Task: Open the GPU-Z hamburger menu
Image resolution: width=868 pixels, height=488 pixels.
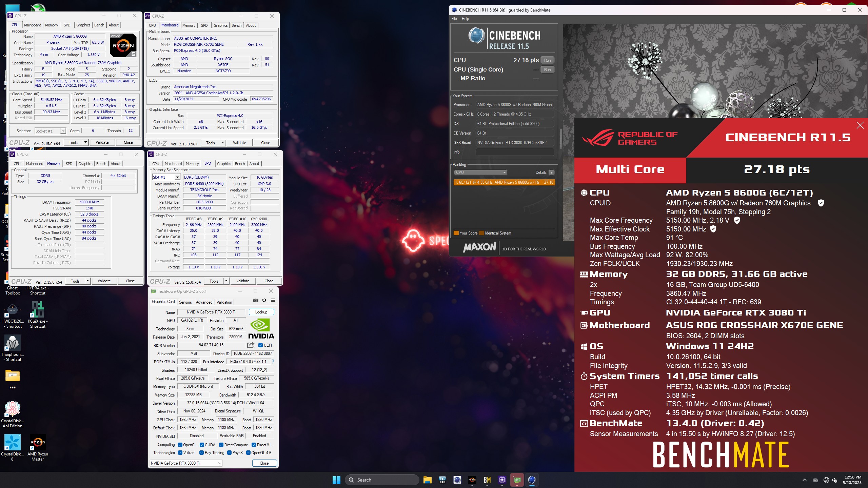Action: [x=273, y=300]
